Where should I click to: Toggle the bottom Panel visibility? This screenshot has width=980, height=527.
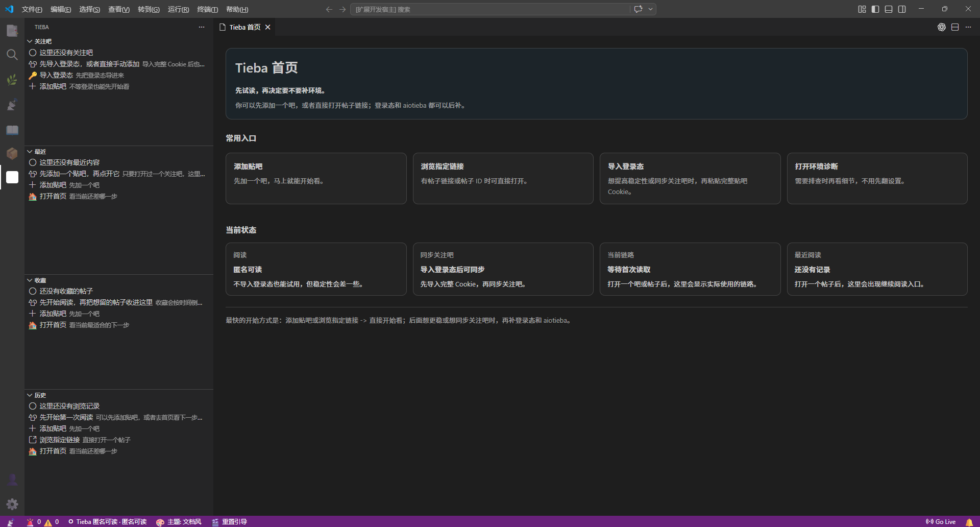tap(889, 9)
